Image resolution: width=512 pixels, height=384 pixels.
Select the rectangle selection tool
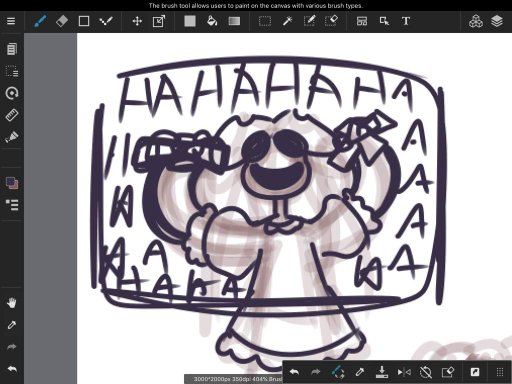coord(265,21)
